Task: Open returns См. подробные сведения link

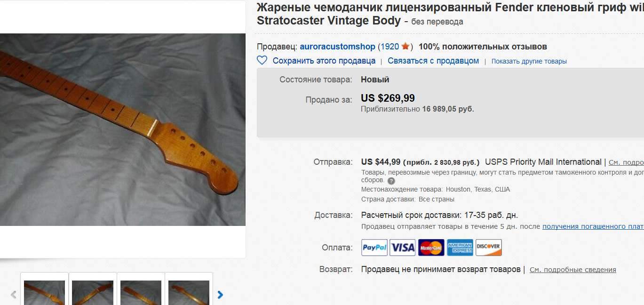Action: pyautogui.click(x=573, y=270)
